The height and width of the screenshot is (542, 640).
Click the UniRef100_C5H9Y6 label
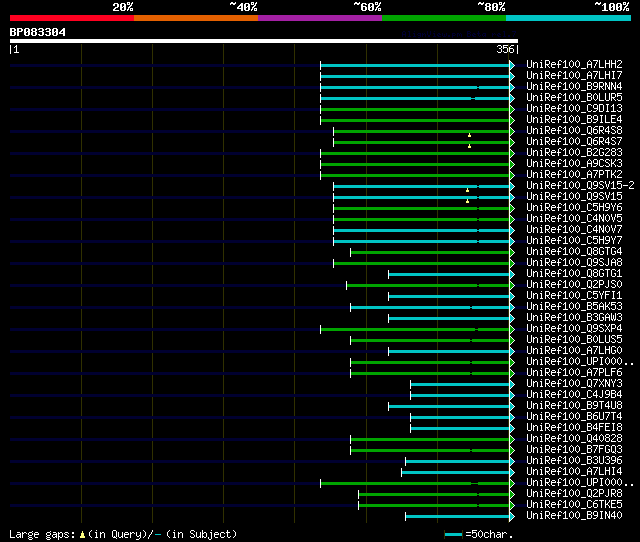[x=574, y=208]
